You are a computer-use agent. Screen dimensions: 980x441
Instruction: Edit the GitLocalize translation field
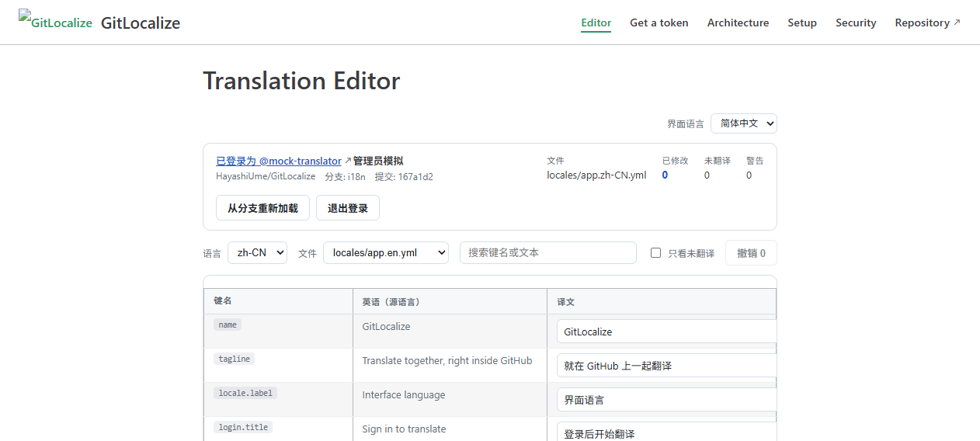pos(667,332)
